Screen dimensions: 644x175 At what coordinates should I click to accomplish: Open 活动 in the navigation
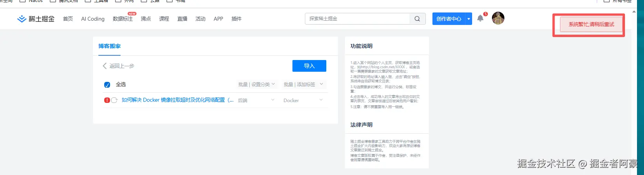[x=201, y=19]
